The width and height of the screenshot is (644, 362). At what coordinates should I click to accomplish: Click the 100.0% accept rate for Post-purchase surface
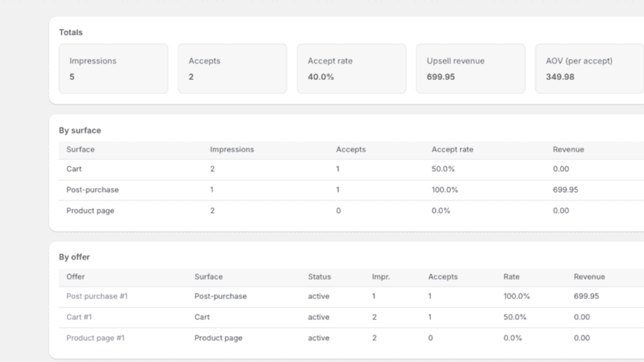(x=444, y=190)
